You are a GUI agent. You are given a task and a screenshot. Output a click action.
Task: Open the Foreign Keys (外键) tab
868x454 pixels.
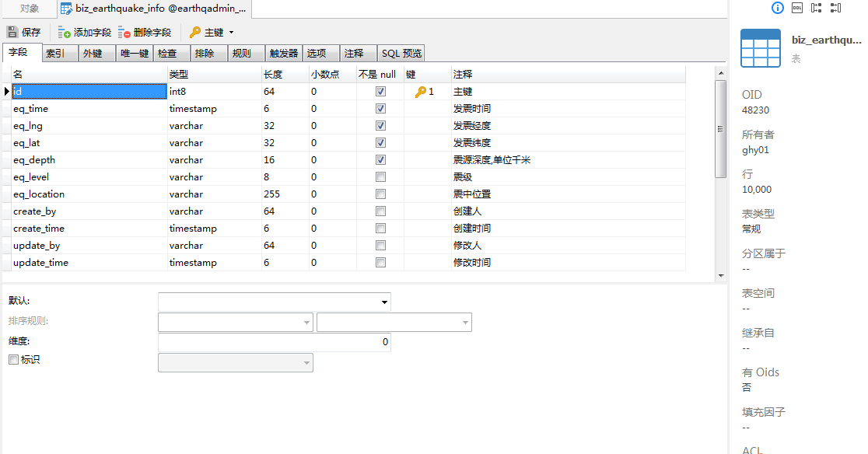[x=97, y=53]
